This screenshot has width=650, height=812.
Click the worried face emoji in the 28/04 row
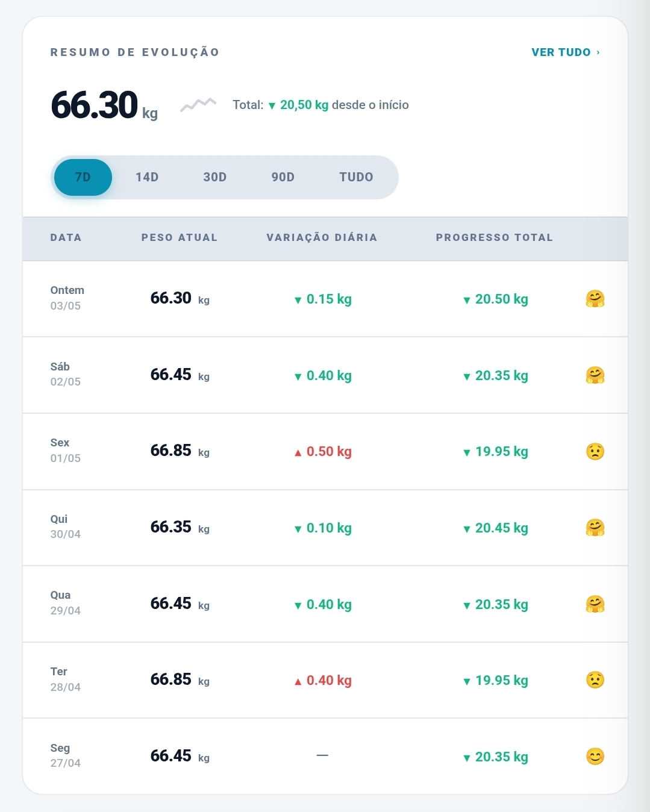coord(595,680)
